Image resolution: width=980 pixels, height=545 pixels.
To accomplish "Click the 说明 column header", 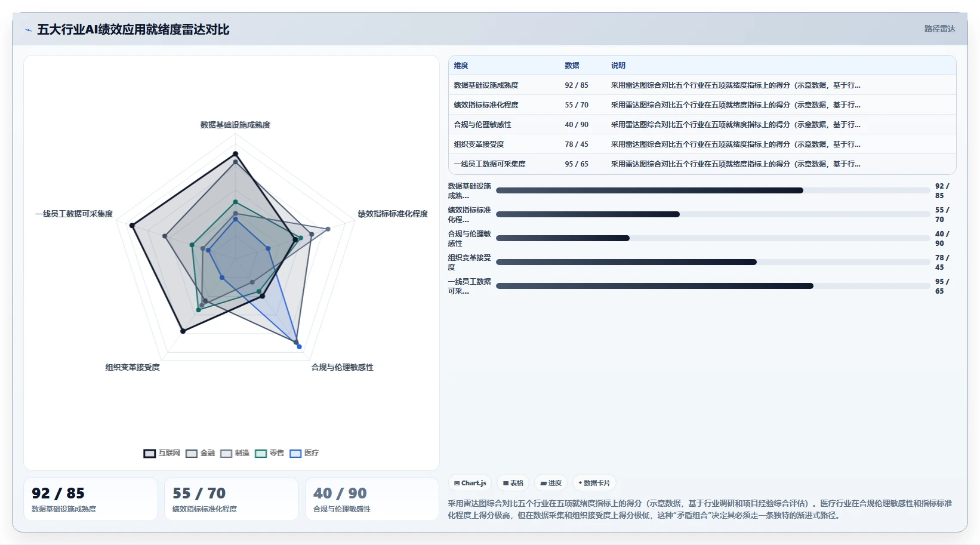I will tap(618, 66).
